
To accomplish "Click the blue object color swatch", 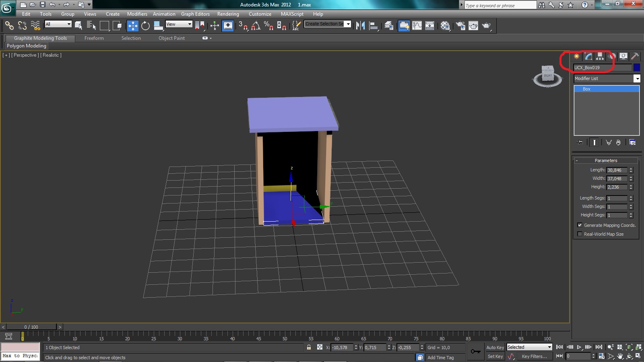I will pos(637,68).
